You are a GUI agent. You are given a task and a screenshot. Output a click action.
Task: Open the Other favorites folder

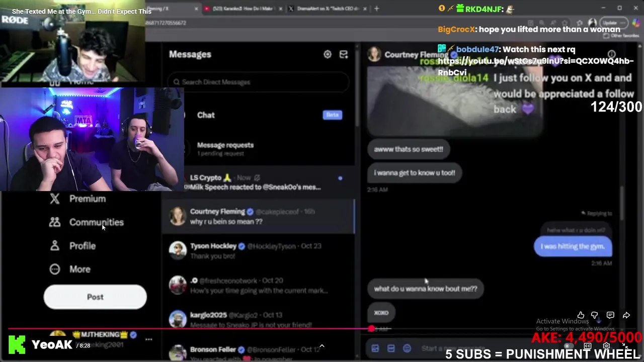click(x=621, y=36)
